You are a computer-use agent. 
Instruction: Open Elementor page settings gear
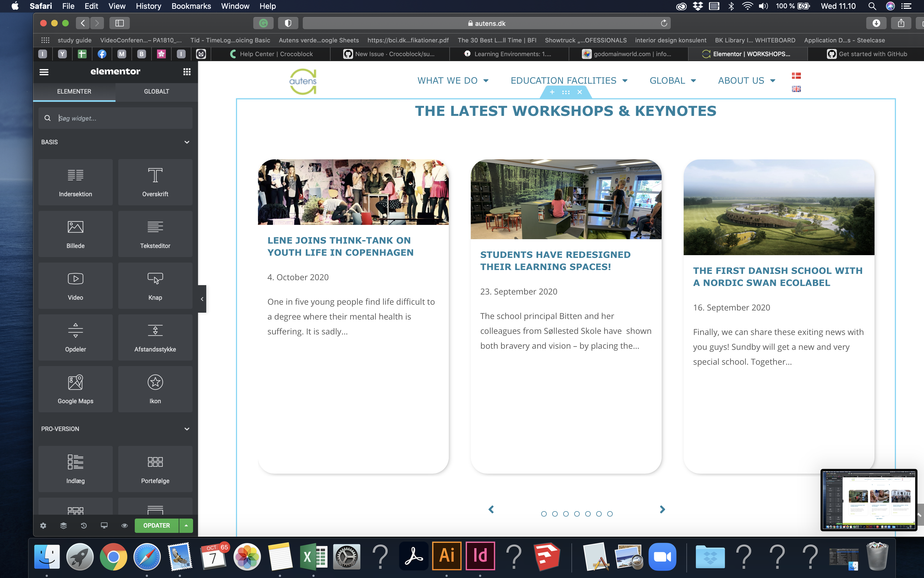(x=43, y=526)
